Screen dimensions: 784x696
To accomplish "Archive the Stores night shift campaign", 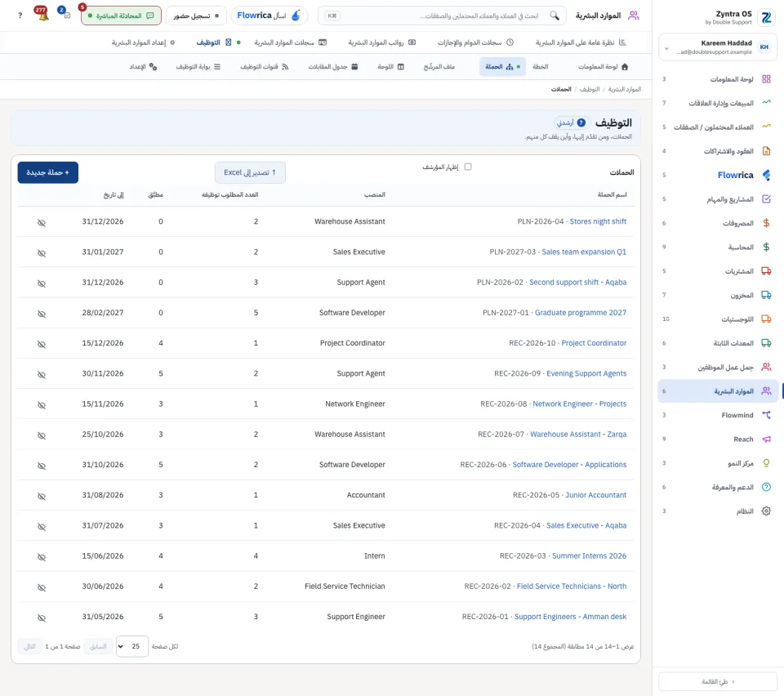I will pyautogui.click(x=42, y=222).
